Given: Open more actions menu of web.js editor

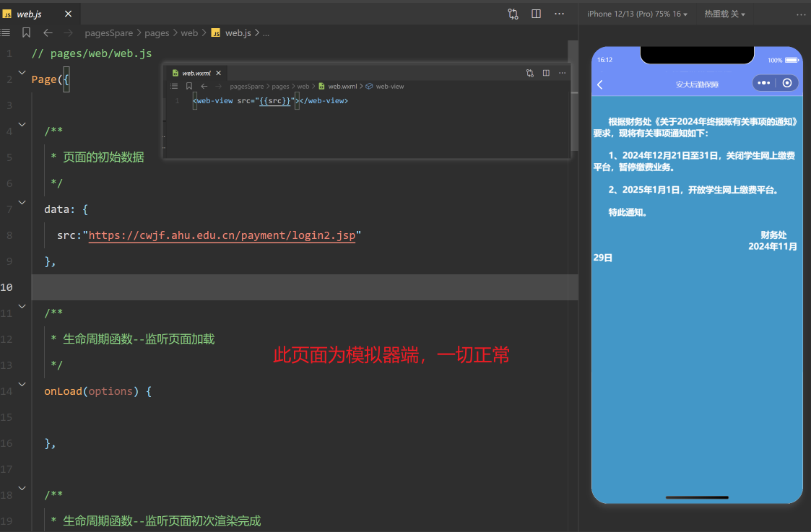Looking at the screenshot, I should 559,14.
